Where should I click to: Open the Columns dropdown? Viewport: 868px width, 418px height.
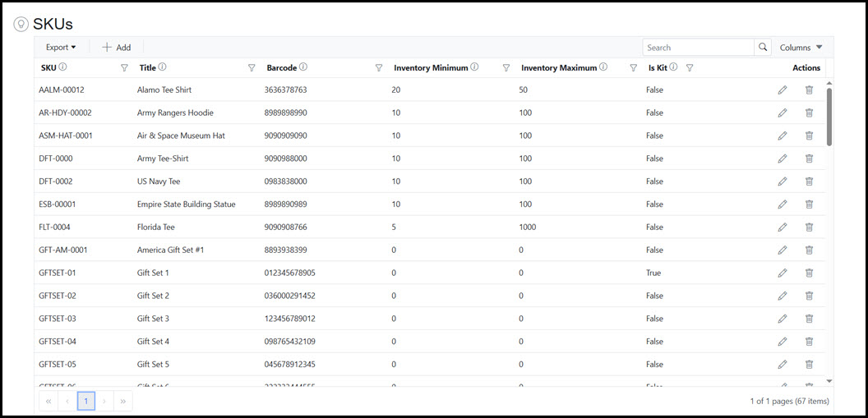(800, 48)
